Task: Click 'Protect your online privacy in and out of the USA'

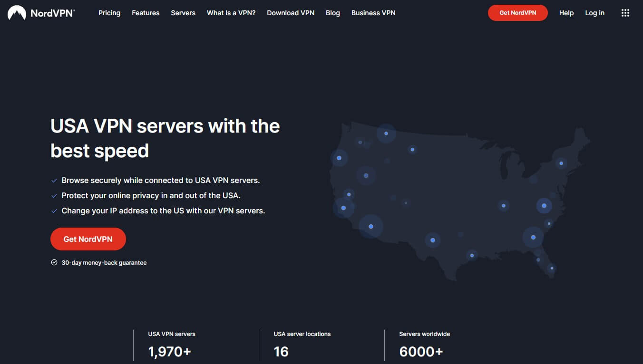Action: coord(151,195)
